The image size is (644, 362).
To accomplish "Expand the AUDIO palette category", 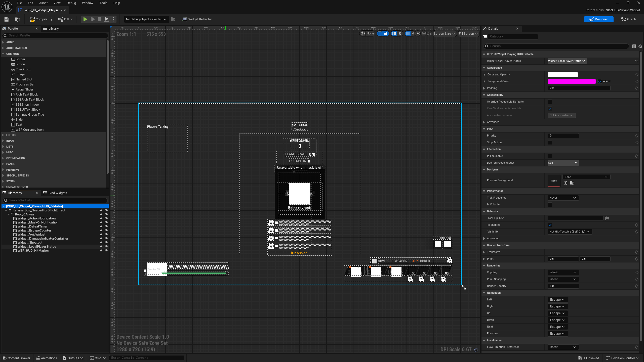I will [x=3, y=42].
